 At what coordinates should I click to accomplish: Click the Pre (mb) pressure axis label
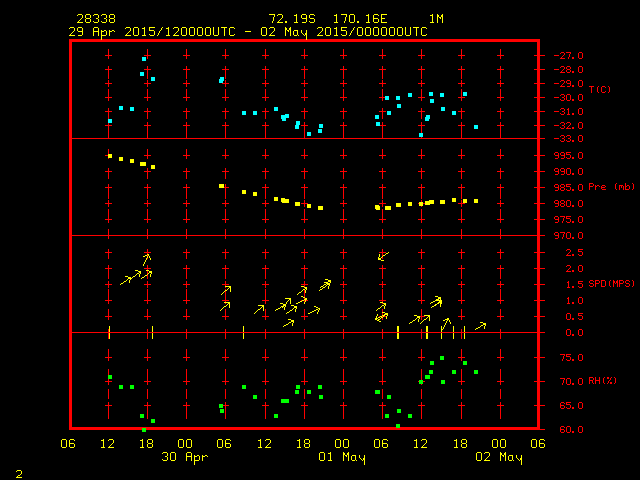click(611, 187)
